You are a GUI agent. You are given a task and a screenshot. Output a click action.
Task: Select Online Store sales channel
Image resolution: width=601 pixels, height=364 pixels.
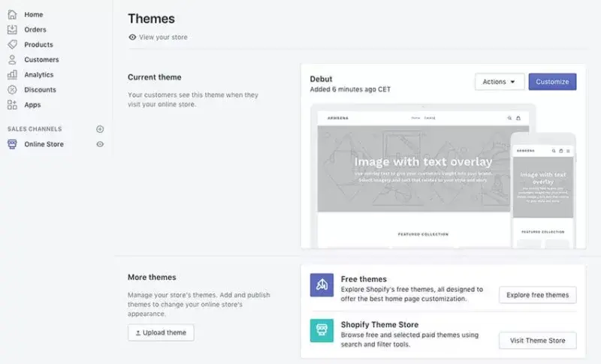tap(44, 144)
